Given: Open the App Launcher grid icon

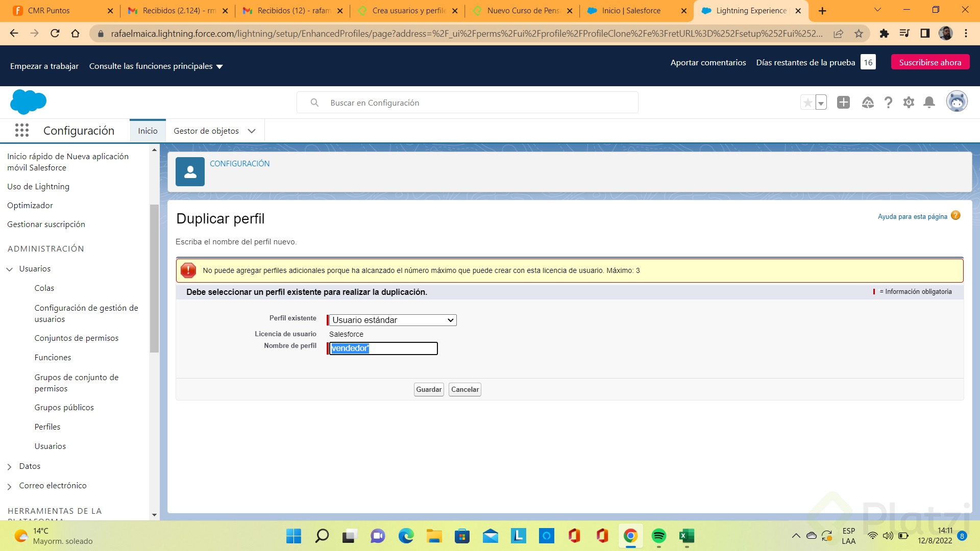Looking at the screenshot, I should pos(21,131).
